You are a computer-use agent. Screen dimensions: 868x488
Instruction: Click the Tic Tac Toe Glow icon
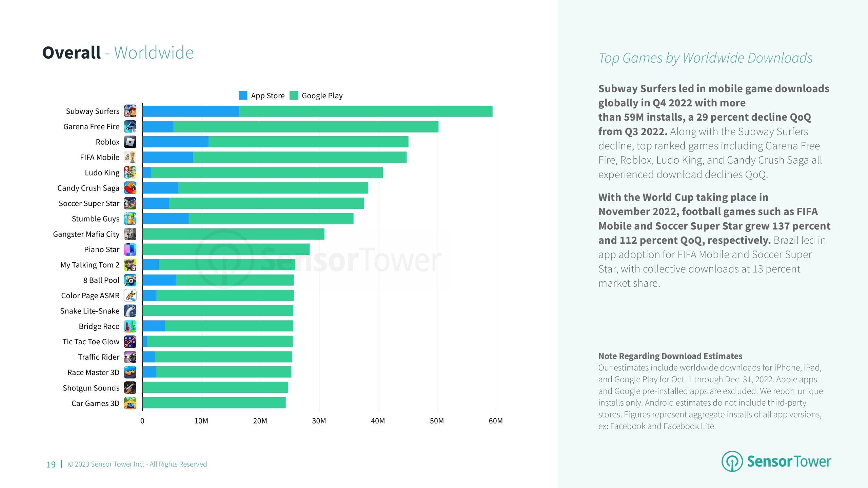click(130, 342)
